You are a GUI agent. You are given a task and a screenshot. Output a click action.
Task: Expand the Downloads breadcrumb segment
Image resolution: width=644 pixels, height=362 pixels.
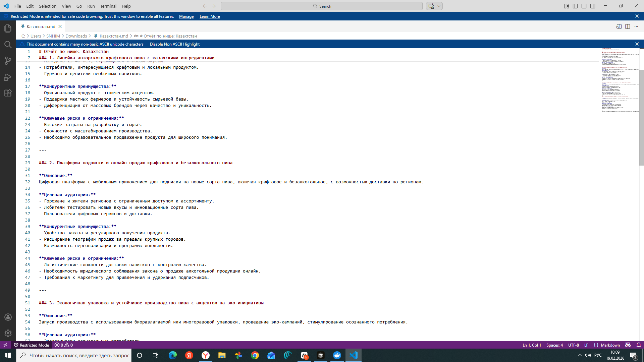pos(76,36)
